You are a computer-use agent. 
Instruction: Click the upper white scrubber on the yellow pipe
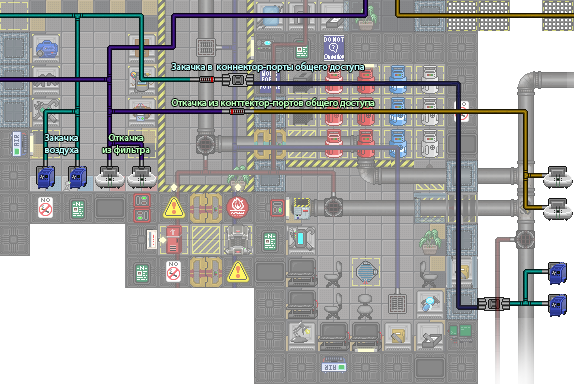557,177
